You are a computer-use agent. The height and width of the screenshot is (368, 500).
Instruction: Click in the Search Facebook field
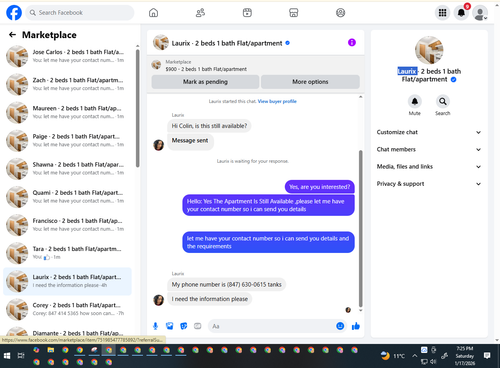[x=80, y=13]
